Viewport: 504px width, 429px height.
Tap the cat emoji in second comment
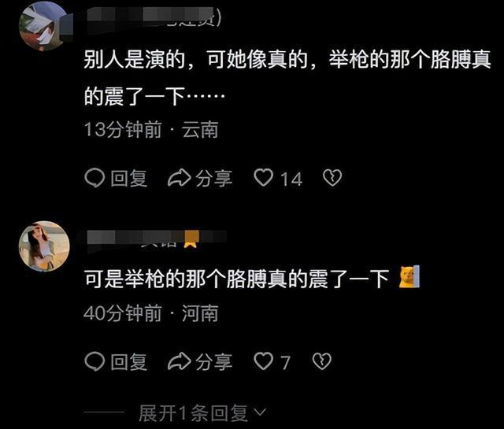(409, 276)
